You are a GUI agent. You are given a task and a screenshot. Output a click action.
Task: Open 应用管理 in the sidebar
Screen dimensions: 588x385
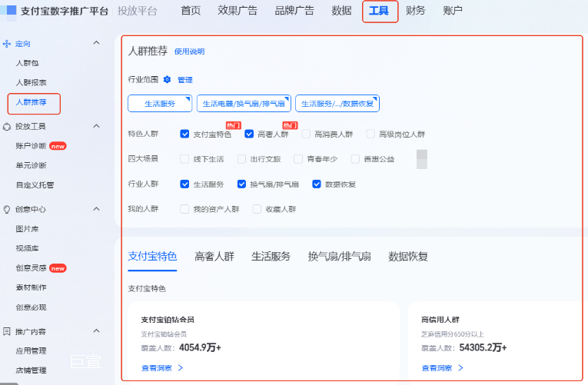31,351
